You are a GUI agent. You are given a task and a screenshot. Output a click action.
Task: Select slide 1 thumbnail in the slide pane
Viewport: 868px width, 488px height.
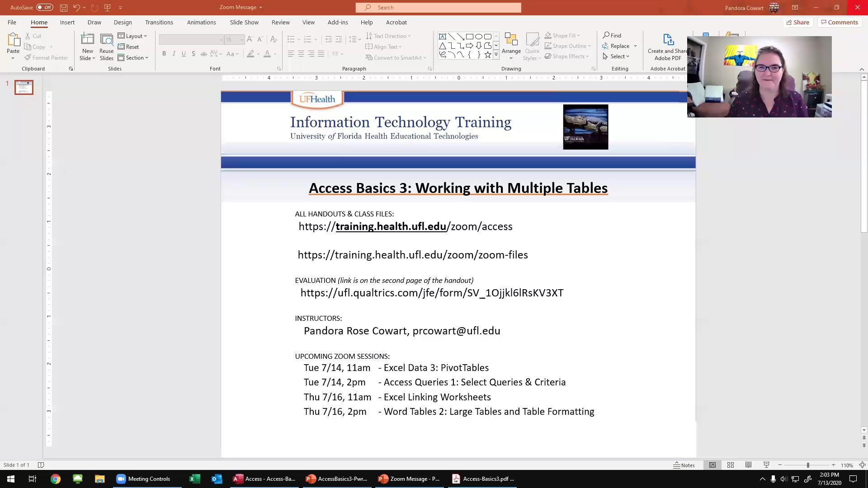(24, 87)
